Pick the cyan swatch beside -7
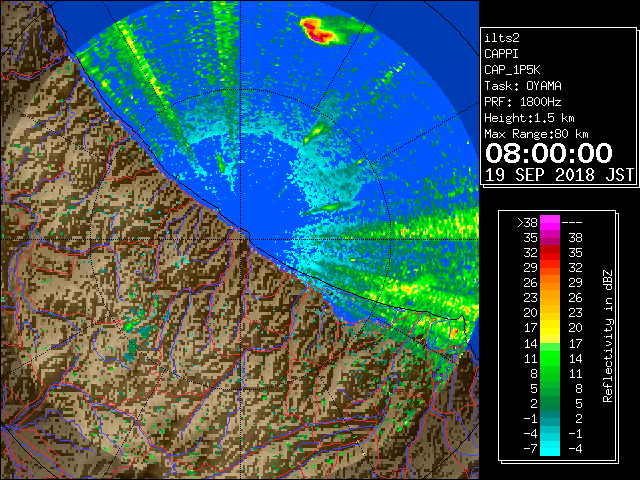 click(550, 449)
